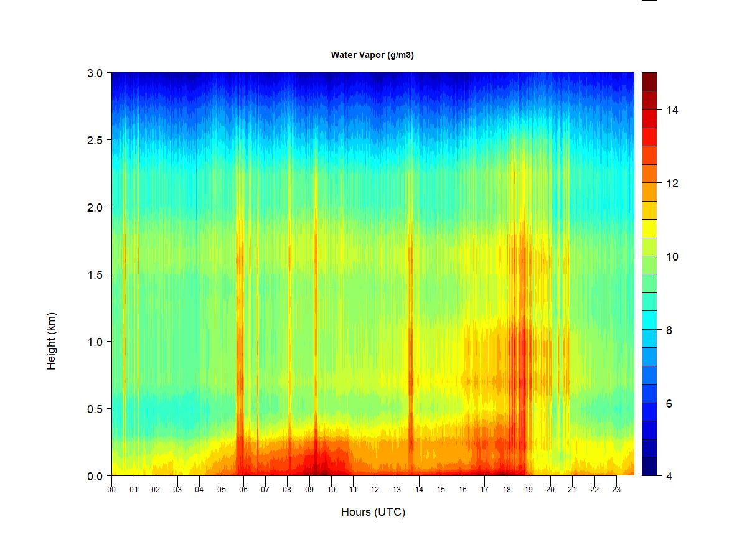Screen dimensions: 747x560
Task: Click the "Water Vapor (g/m3)" chart title
Action: (x=372, y=55)
